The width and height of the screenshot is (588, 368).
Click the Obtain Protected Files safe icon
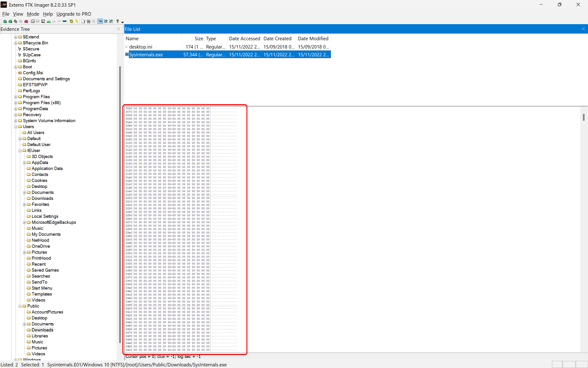[x=71, y=21]
